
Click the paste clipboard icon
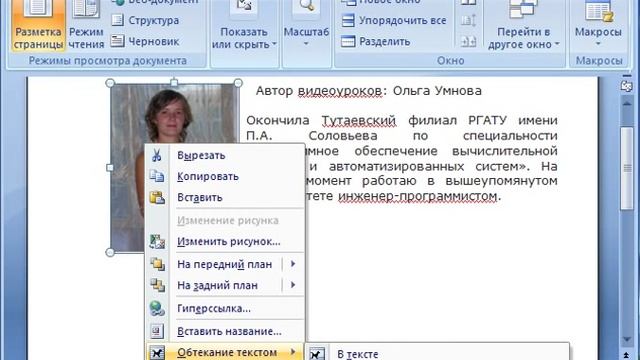pos(157,198)
